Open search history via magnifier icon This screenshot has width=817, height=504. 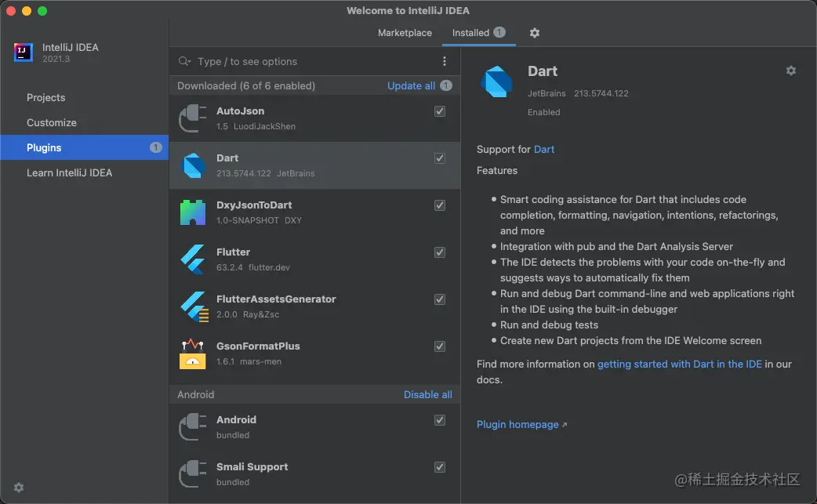click(184, 61)
